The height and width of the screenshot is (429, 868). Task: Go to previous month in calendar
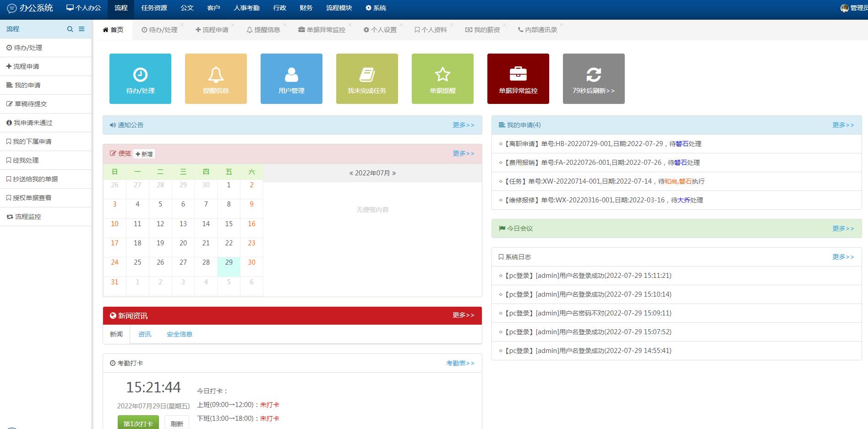coord(351,173)
